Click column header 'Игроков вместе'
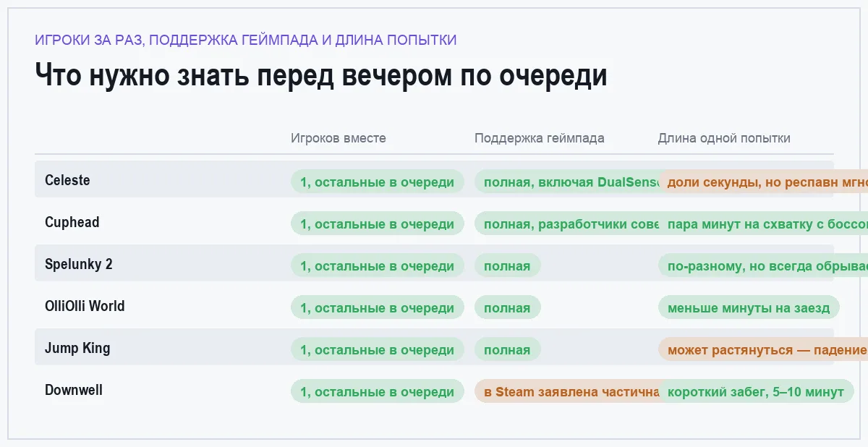Screen dimensions: 868x447 coord(339,138)
